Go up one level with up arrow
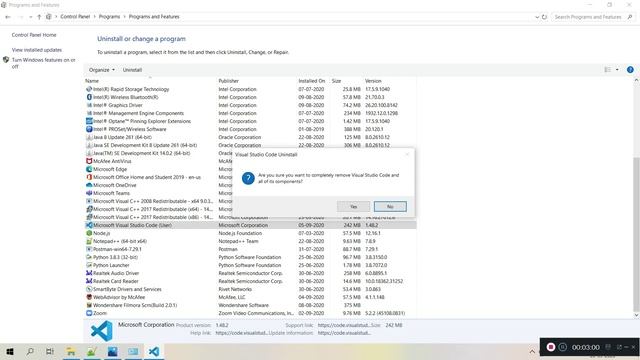The image size is (640, 360). [x=39, y=17]
